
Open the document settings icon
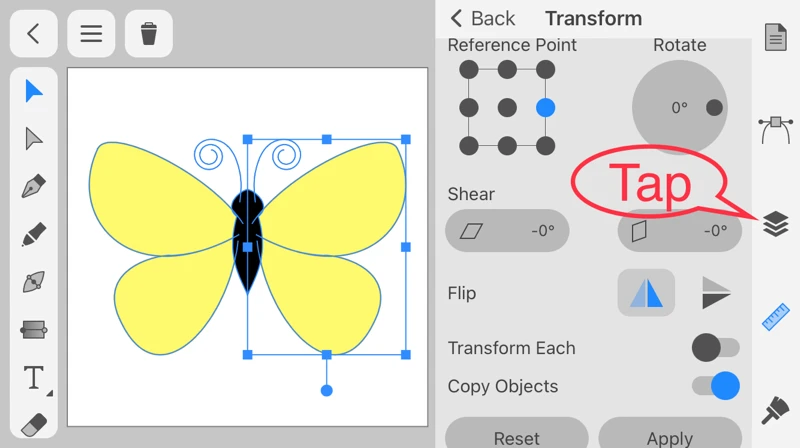775,37
